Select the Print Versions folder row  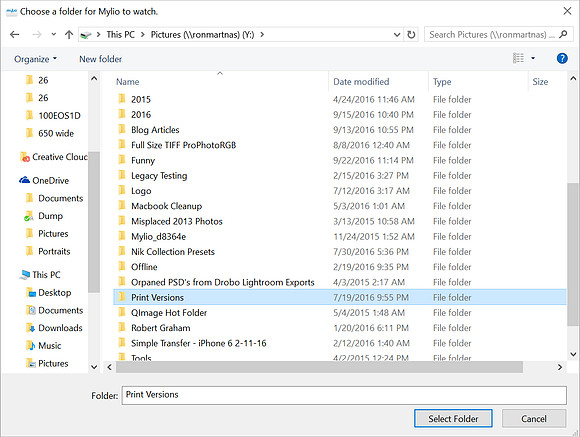click(x=340, y=298)
